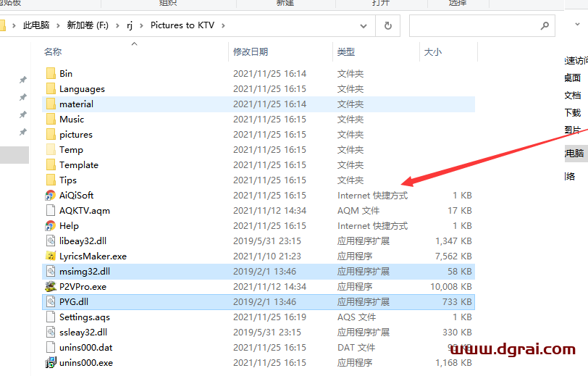Click the LyricsMaker.exe application icon
This screenshot has width=588, height=376.
click(51, 256)
